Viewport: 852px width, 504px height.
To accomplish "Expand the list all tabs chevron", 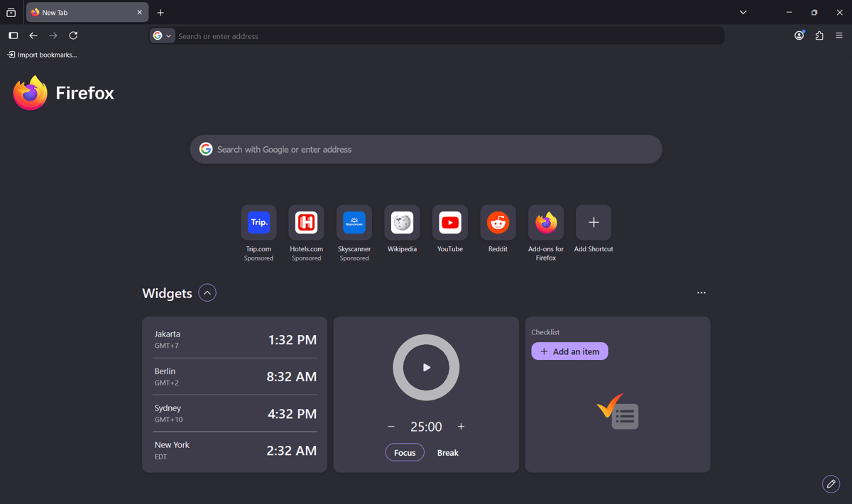I will point(743,13).
